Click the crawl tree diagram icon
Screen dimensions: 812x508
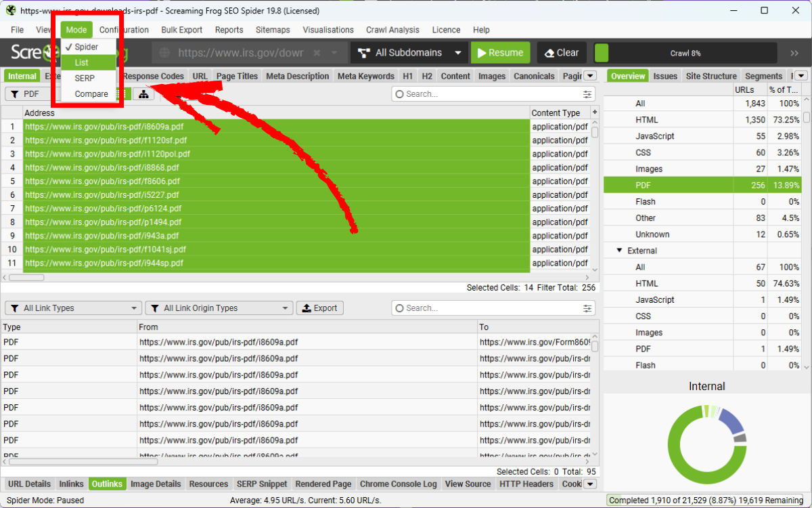point(143,93)
